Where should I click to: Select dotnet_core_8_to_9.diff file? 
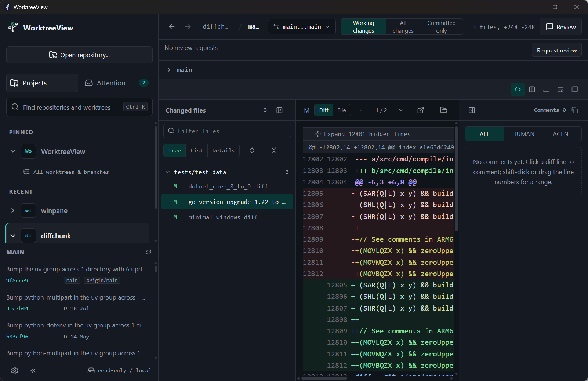pyautogui.click(x=227, y=186)
